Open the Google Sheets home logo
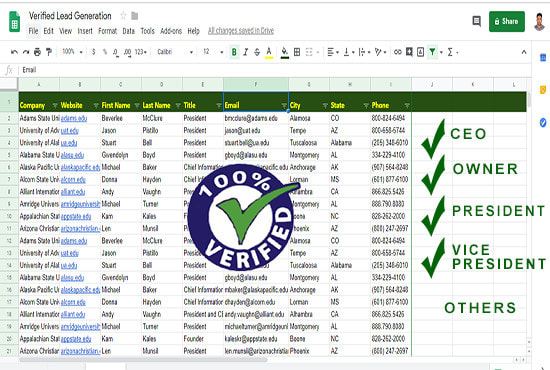550x370 pixels. (14, 21)
